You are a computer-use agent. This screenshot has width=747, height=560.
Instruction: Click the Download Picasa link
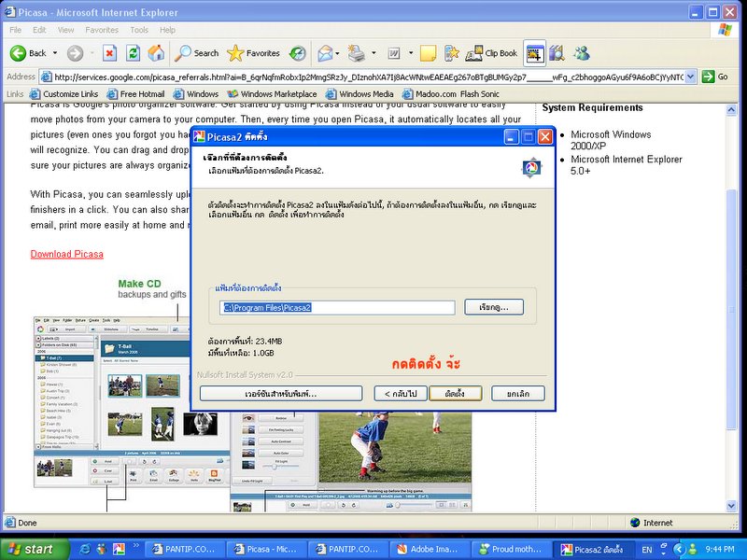(x=66, y=254)
